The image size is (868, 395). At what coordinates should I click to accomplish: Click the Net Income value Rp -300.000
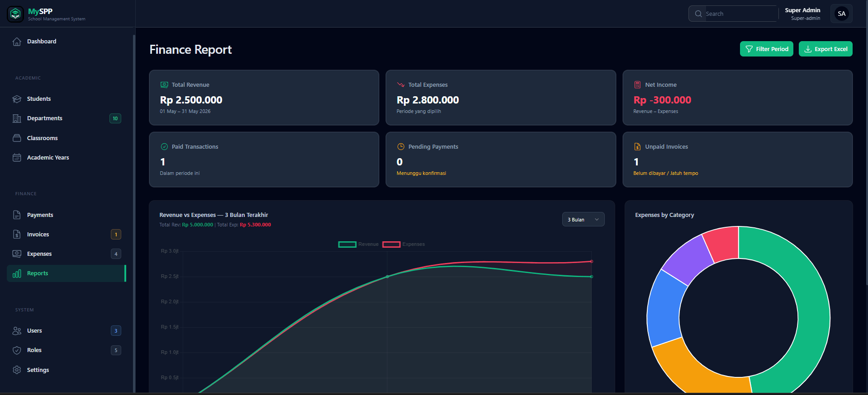(x=662, y=100)
